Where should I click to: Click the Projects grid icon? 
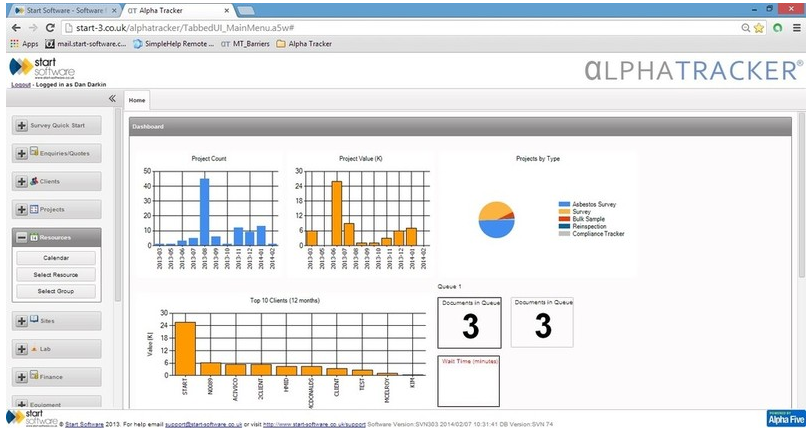(x=34, y=209)
